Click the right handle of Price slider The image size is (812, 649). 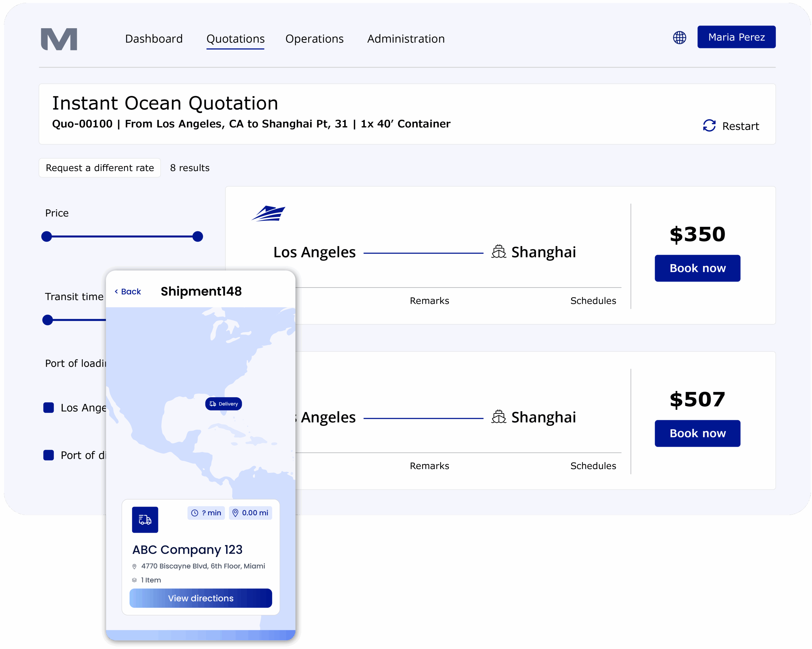198,236
